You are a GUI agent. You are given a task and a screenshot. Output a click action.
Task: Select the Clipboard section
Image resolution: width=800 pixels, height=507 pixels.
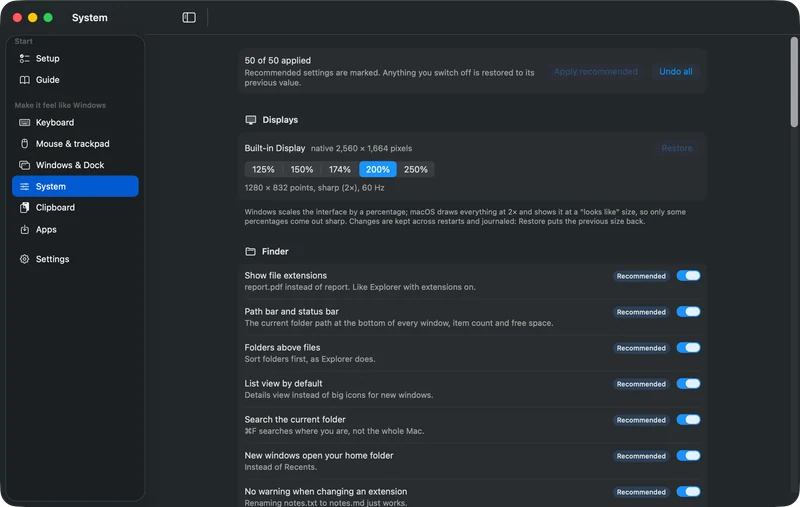(x=75, y=208)
